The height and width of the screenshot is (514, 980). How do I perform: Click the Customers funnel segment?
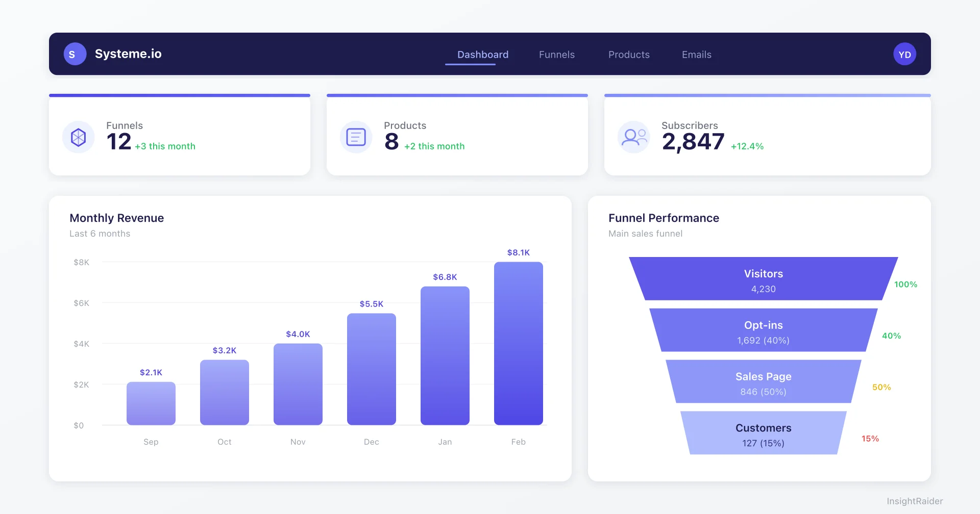(x=763, y=433)
